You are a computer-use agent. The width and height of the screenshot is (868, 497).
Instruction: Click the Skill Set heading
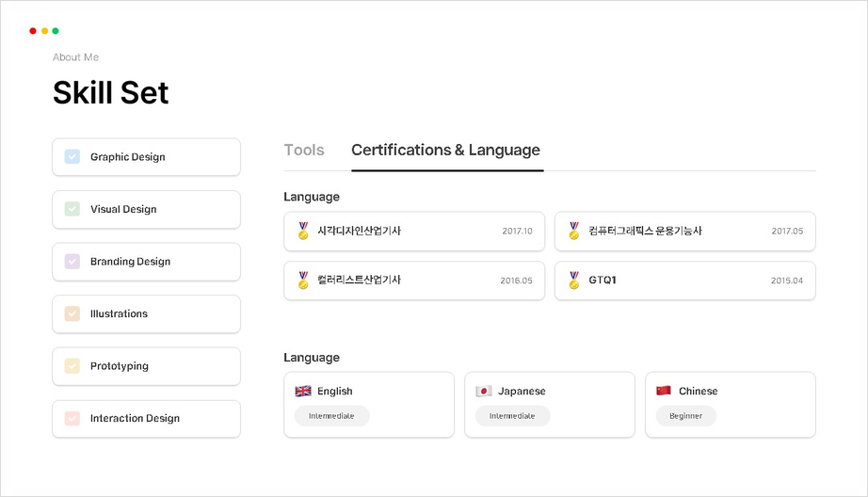pos(111,92)
